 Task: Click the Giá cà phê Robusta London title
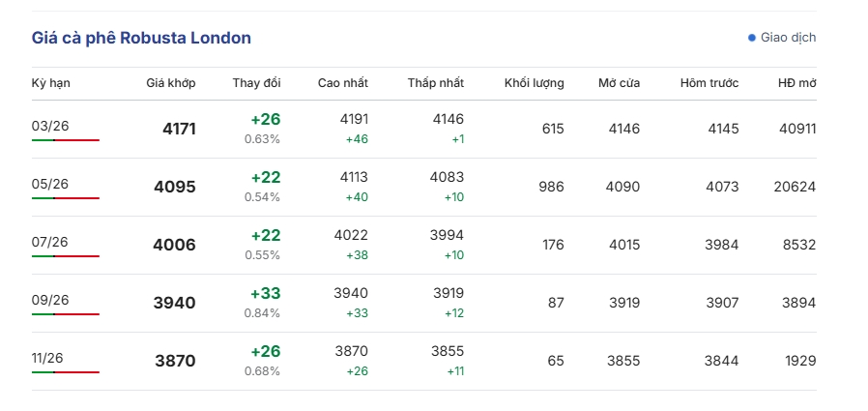[x=141, y=38]
